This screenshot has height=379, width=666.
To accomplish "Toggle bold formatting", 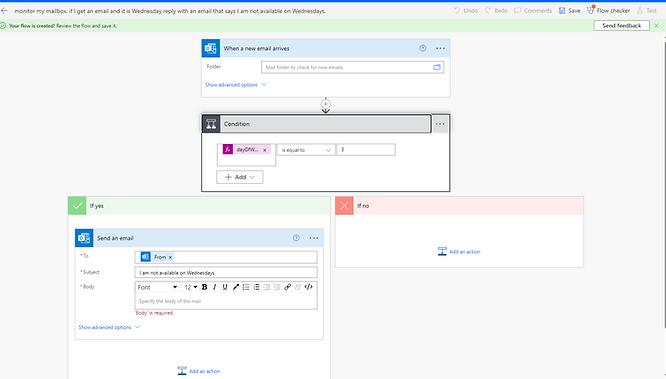I will (x=204, y=287).
